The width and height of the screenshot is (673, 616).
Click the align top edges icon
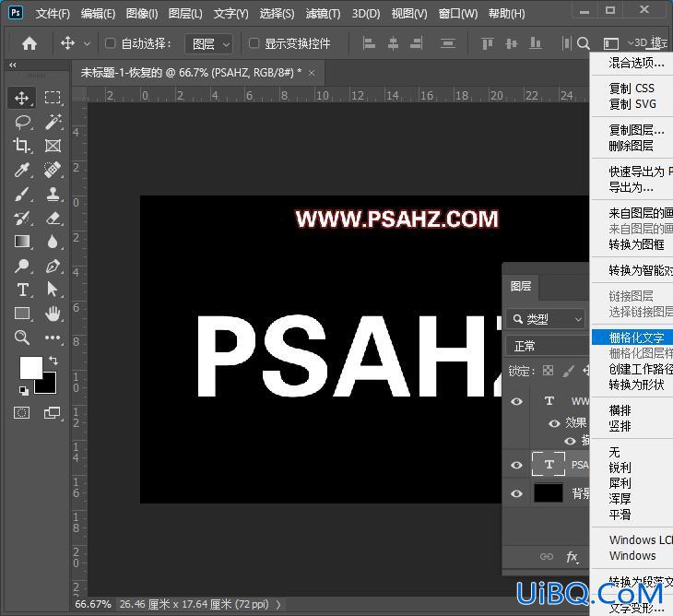point(487,43)
